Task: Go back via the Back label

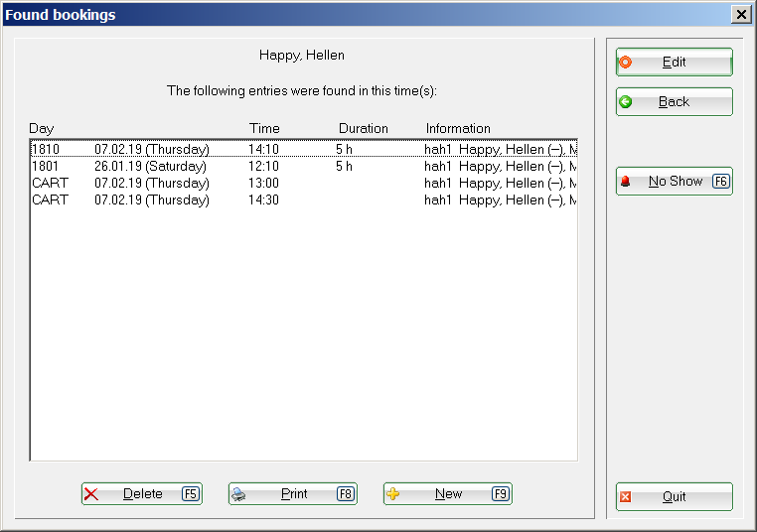Action: [x=674, y=102]
